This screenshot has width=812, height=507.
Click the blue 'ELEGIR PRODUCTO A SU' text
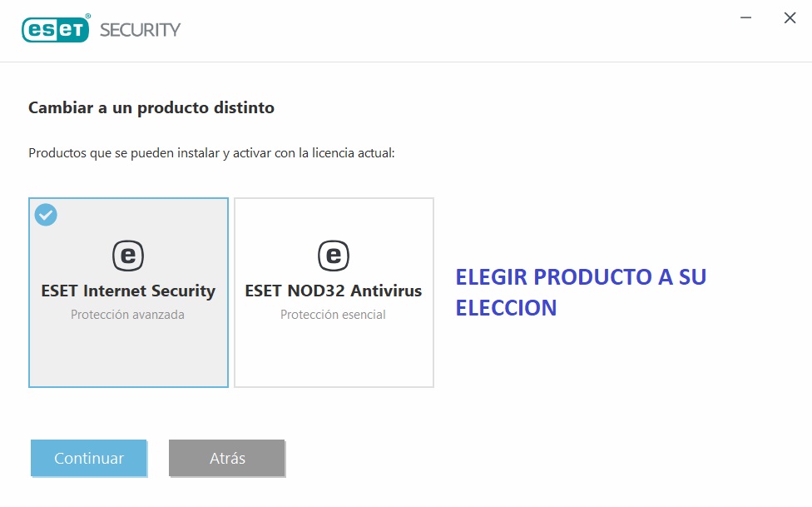tap(581, 277)
